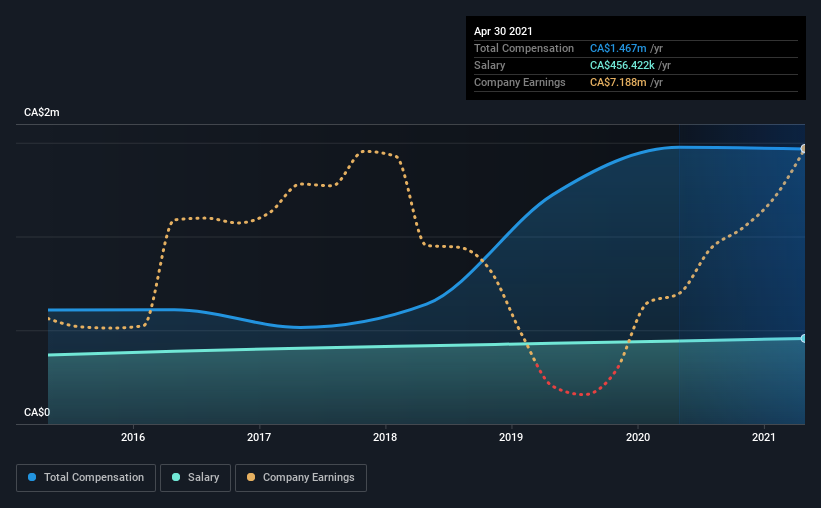
Task: Toggle the Company Earnings legend button
Action: pyautogui.click(x=301, y=478)
